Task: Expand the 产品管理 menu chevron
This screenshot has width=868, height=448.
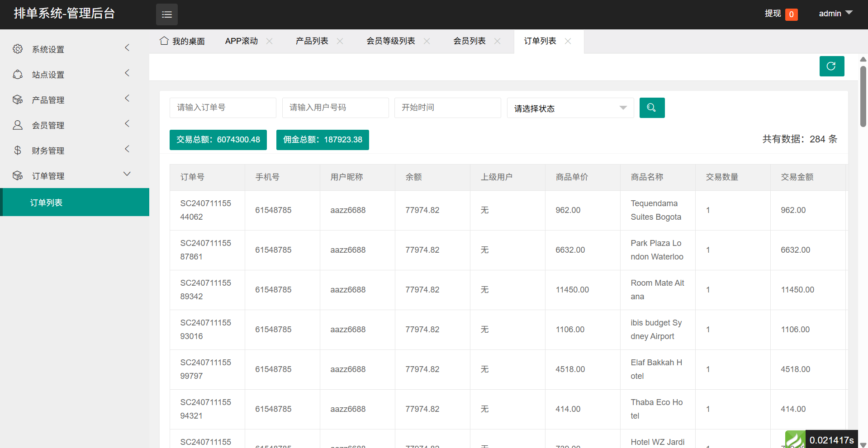Action: coord(127,98)
